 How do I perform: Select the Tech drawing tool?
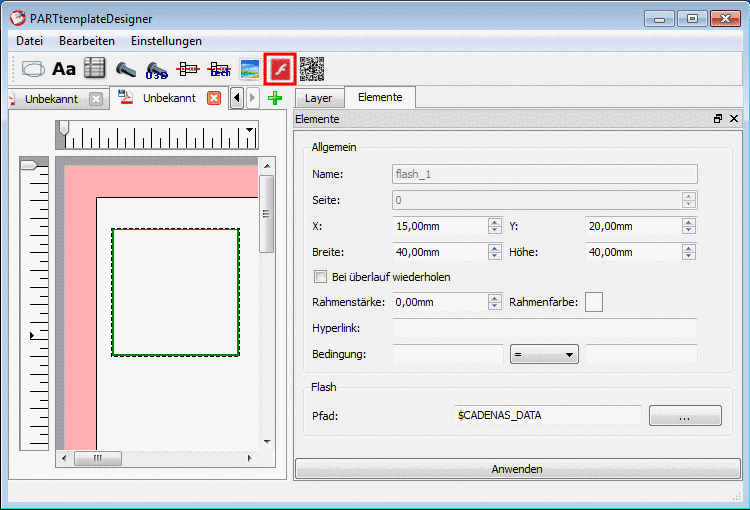[219, 70]
